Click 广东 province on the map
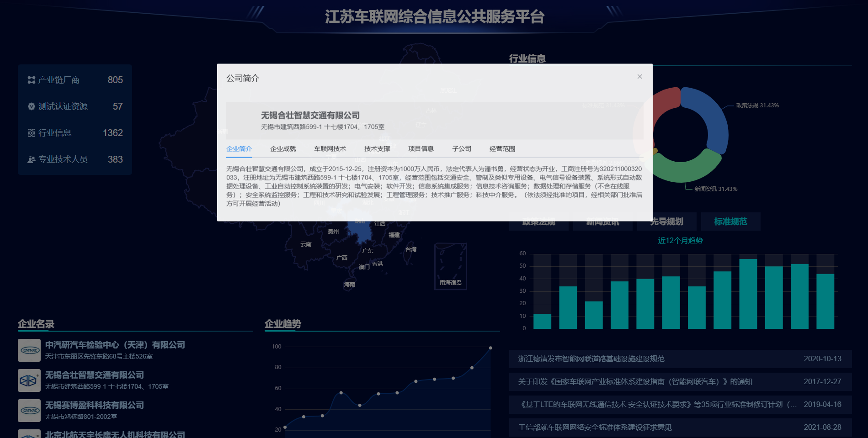 (367, 251)
